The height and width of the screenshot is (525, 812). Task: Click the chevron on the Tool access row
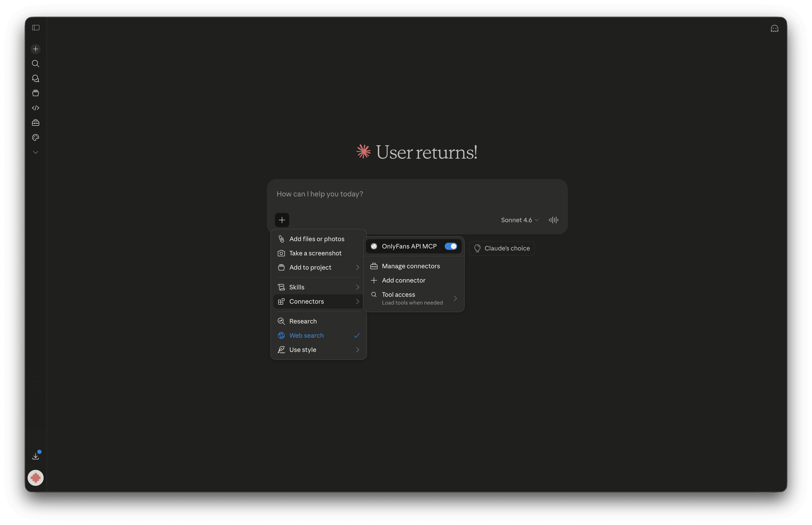pyautogui.click(x=455, y=299)
